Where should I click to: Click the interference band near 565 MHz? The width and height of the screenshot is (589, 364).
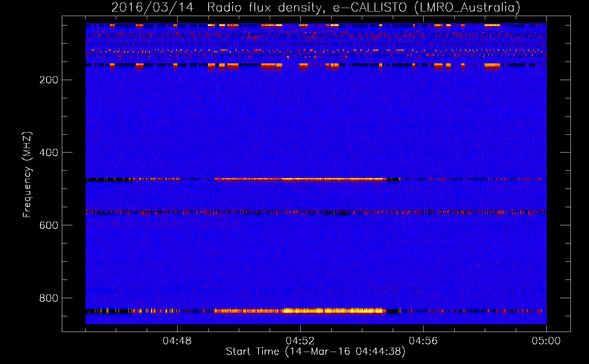pos(316,212)
